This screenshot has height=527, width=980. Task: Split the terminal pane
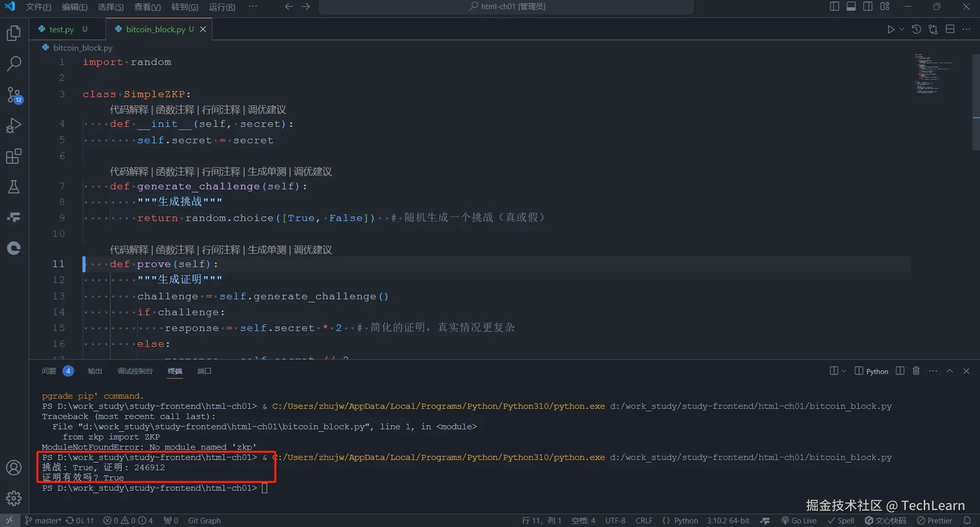pos(900,371)
